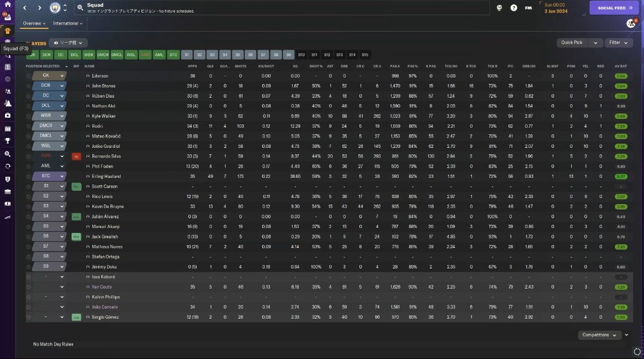
Task: Select the STC position pill
Action: [173, 55]
